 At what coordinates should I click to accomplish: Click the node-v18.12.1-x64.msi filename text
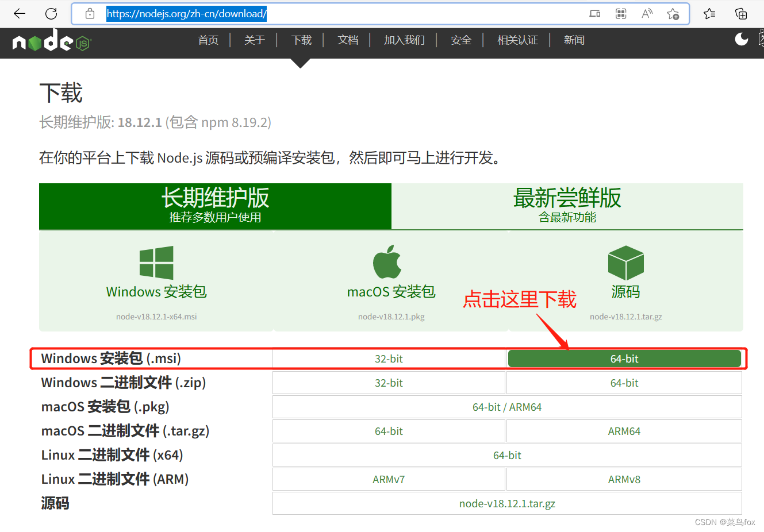coord(156,317)
